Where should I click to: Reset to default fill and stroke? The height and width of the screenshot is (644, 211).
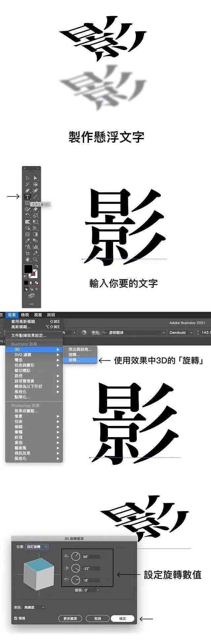tap(25, 276)
